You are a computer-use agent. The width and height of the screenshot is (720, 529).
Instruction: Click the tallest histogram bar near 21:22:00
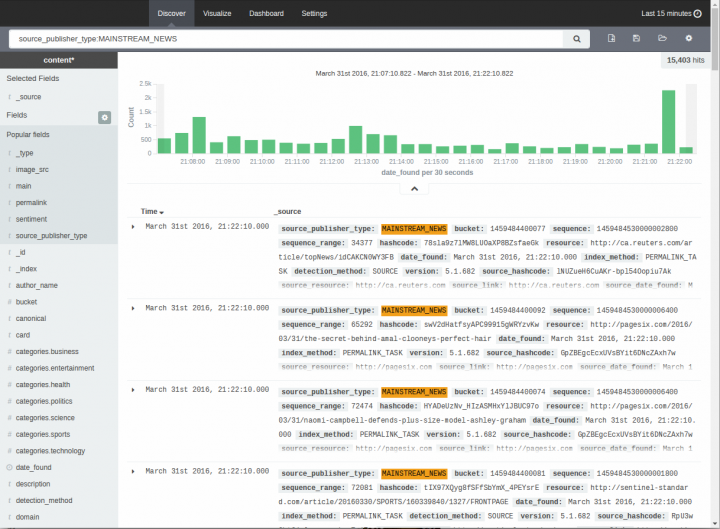click(668, 122)
